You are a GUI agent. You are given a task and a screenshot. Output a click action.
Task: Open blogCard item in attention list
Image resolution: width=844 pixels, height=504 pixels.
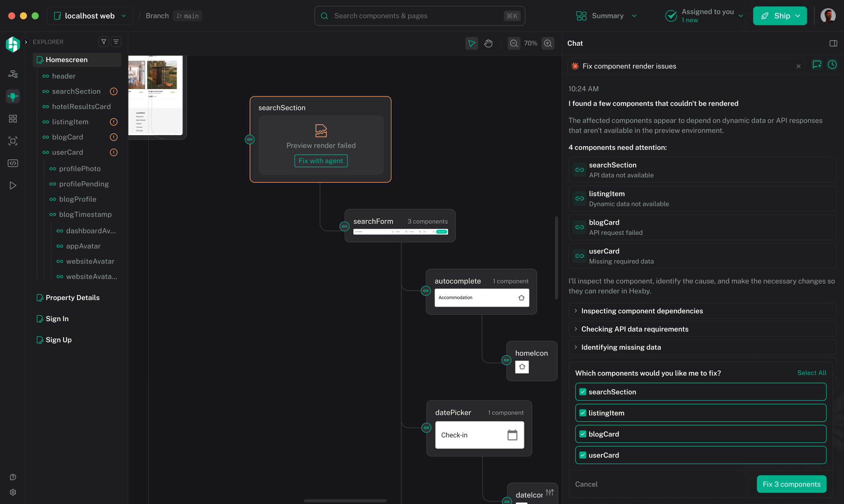[703, 227]
